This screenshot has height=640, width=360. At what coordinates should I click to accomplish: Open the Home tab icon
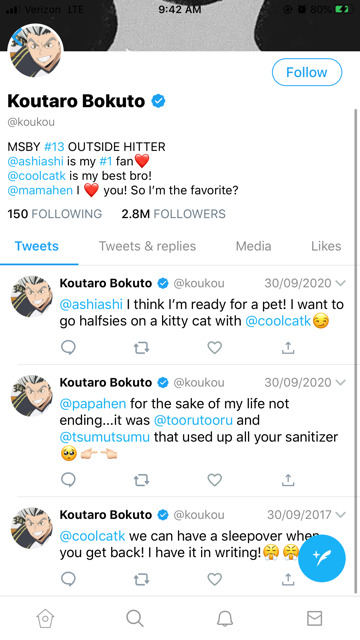pos(45,619)
